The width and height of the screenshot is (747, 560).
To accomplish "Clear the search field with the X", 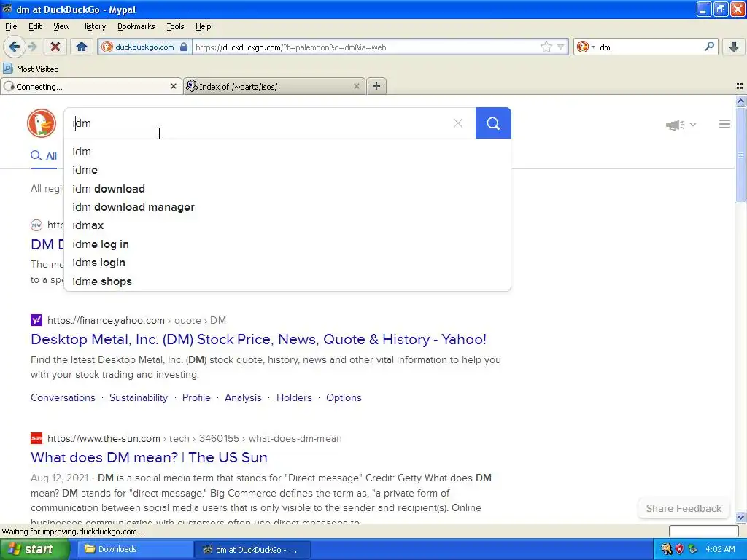I will click(458, 123).
